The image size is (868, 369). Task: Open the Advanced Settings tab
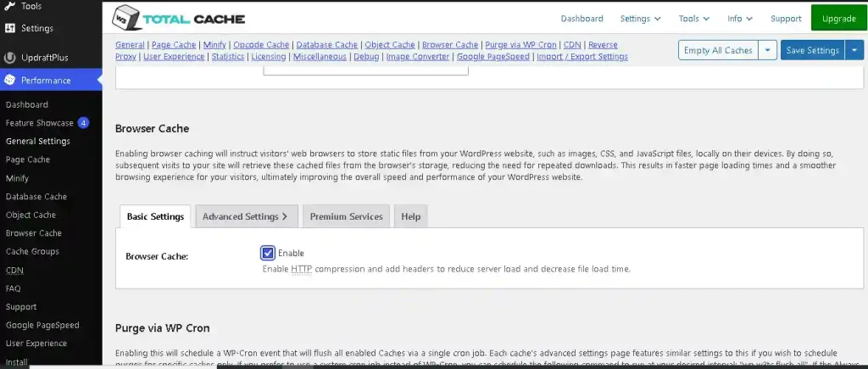(247, 216)
